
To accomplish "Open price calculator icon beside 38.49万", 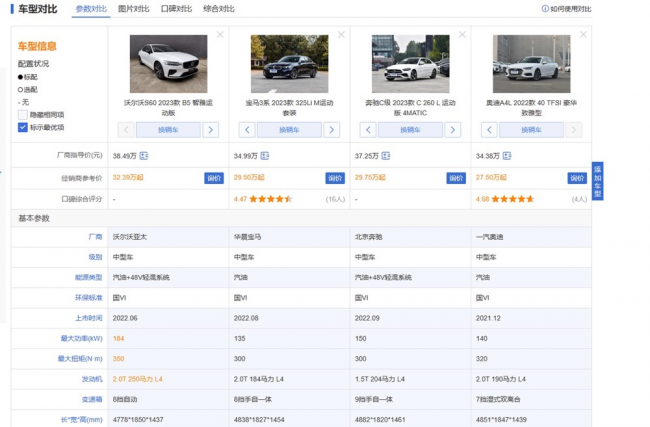I will (143, 156).
